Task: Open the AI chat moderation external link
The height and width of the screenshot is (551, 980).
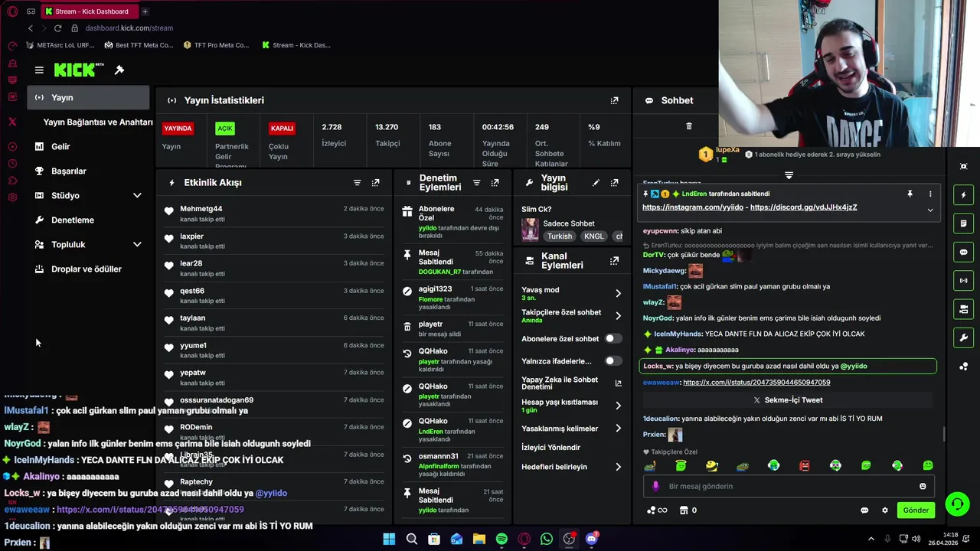Action: tap(618, 383)
